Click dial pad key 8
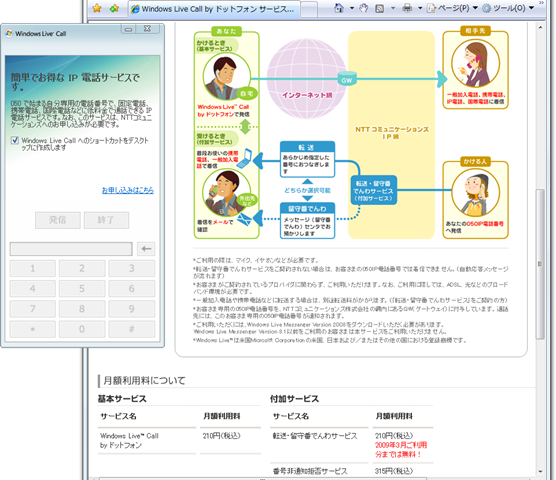This screenshot has width=556, height=480. click(82, 309)
